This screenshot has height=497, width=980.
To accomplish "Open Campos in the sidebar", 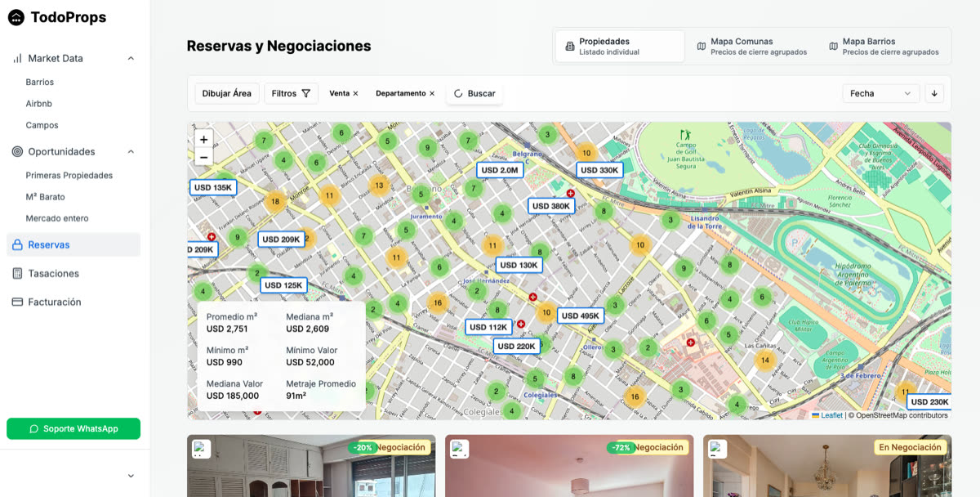I will pos(42,125).
